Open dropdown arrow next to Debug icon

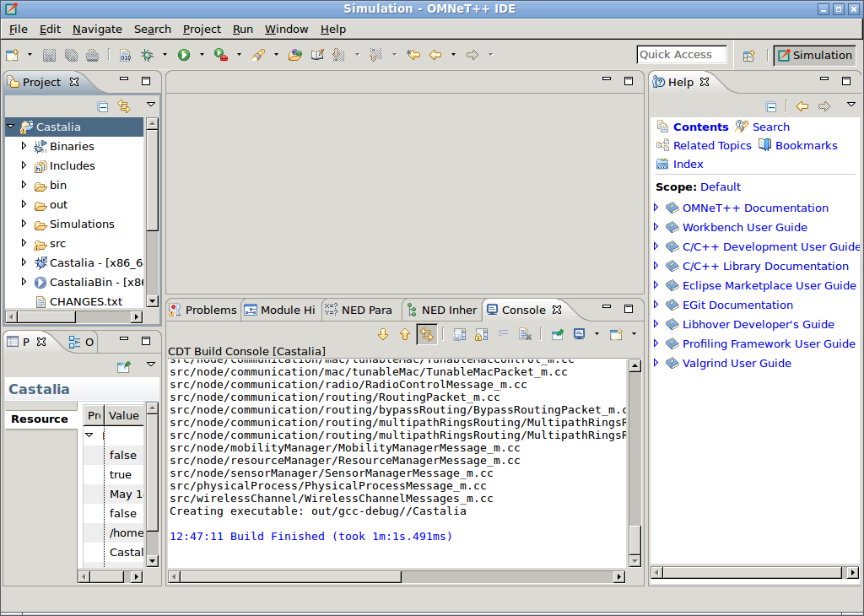165,55
